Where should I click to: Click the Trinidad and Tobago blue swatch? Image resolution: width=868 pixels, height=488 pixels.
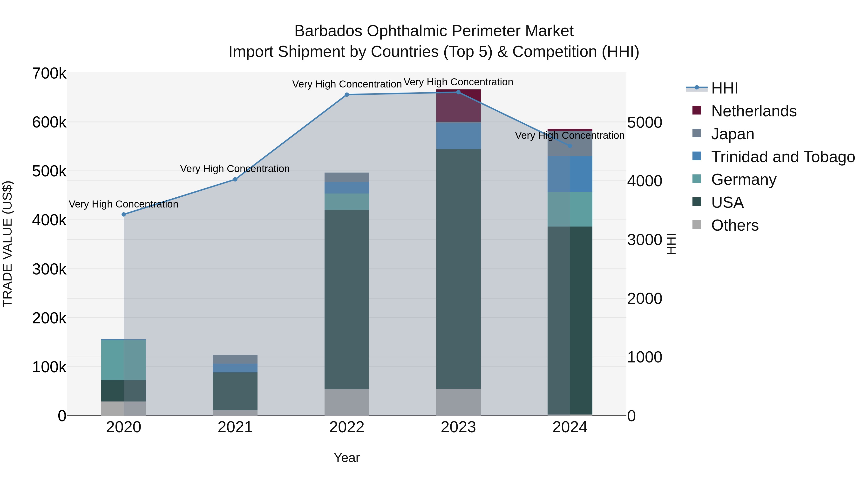coord(697,156)
